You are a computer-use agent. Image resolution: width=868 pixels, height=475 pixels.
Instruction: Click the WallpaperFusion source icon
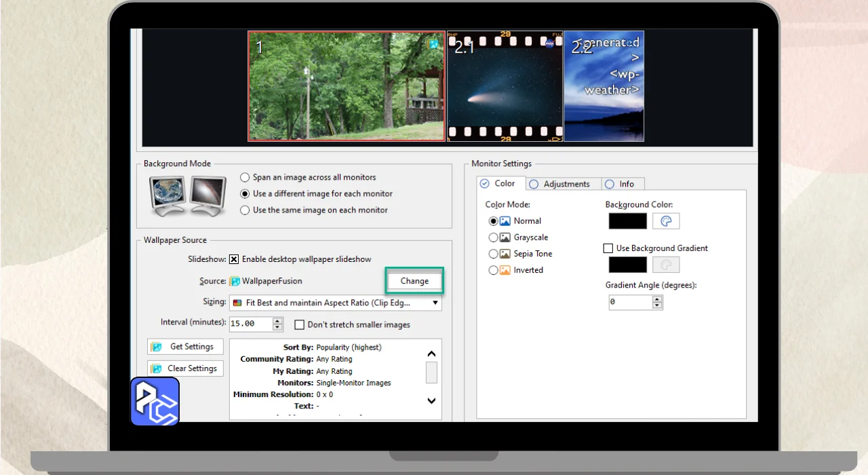pyautogui.click(x=235, y=281)
